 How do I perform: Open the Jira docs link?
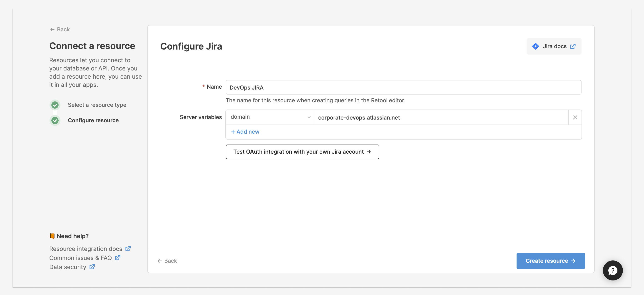coord(554,46)
